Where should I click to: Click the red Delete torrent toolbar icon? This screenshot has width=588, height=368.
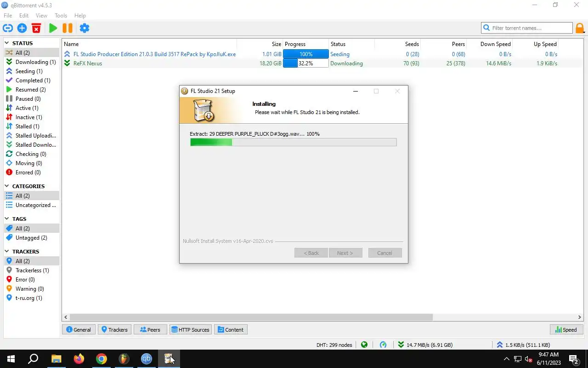tap(36, 28)
